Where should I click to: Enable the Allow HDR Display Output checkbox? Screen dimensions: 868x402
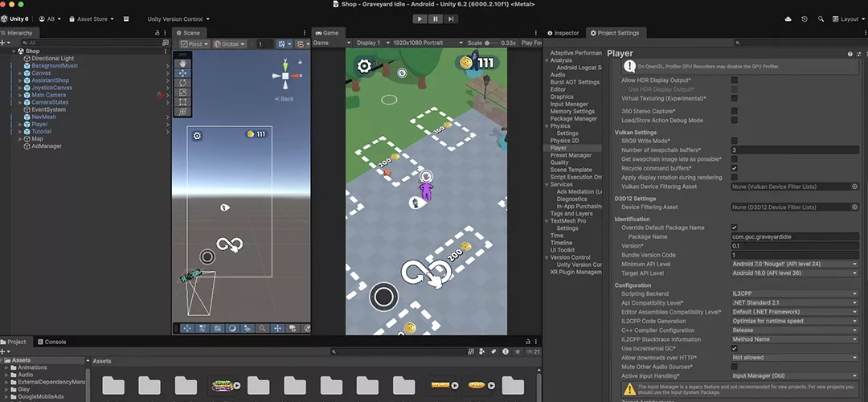pyautogui.click(x=734, y=80)
